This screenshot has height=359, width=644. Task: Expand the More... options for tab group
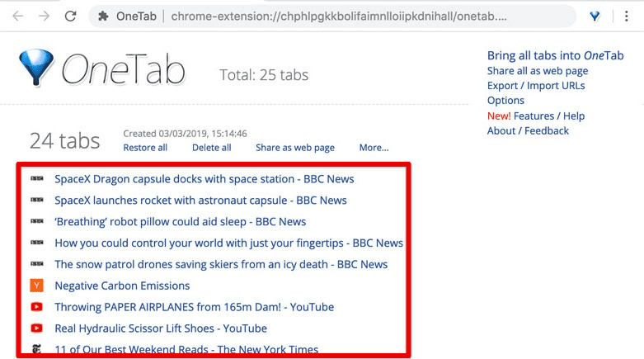tap(374, 148)
